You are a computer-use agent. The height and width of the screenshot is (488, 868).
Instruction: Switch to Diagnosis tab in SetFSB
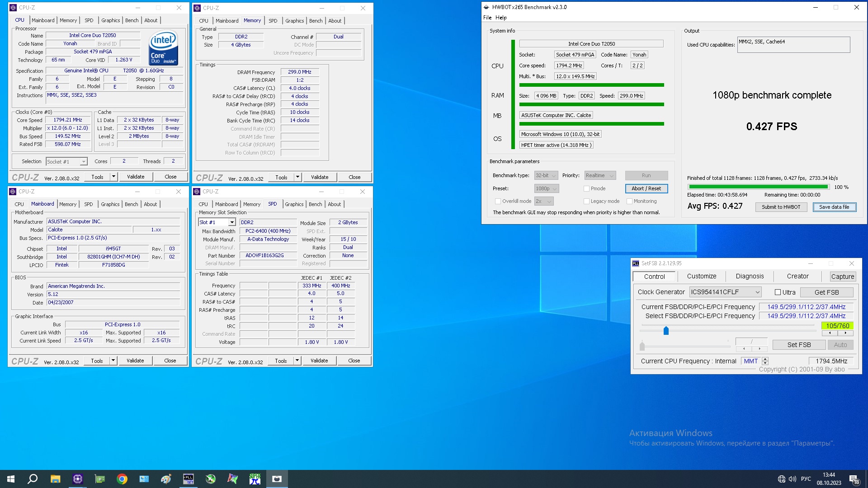click(x=750, y=277)
